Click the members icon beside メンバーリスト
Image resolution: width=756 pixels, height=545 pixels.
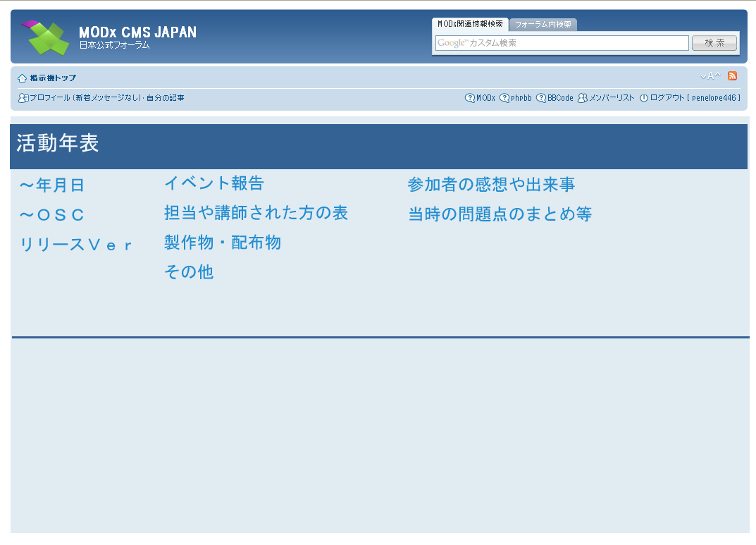point(582,98)
